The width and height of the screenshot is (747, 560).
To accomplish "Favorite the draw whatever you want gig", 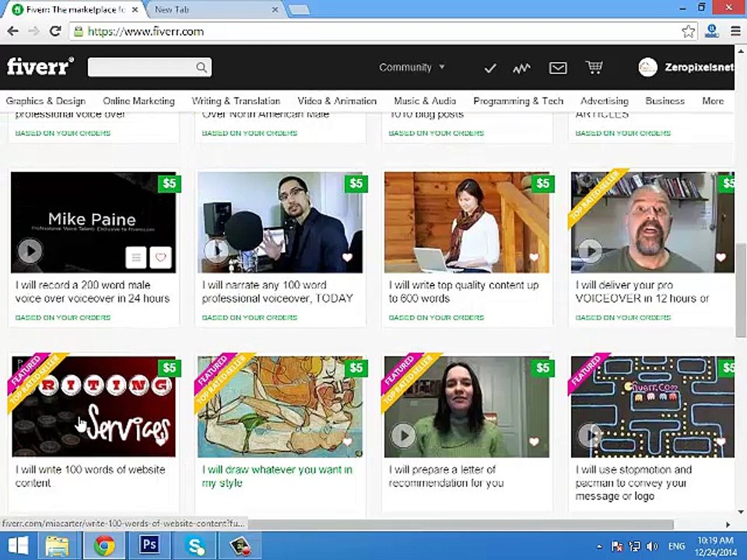I will click(347, 442).
